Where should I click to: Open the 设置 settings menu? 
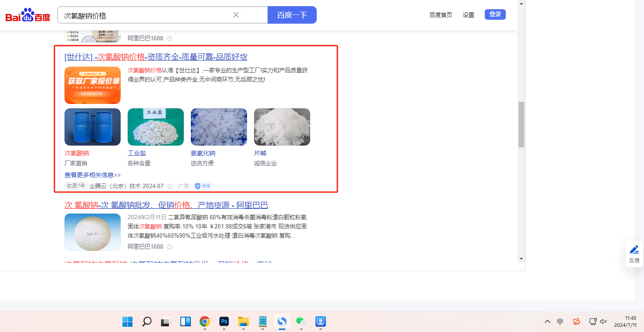click(x=469, y=15)
